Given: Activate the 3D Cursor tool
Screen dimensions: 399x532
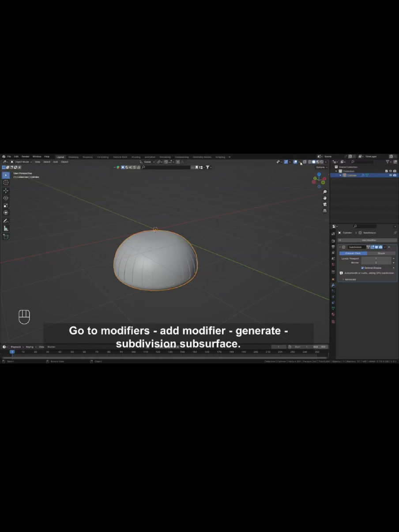Looking at the screenshot, I should [6, 183].
